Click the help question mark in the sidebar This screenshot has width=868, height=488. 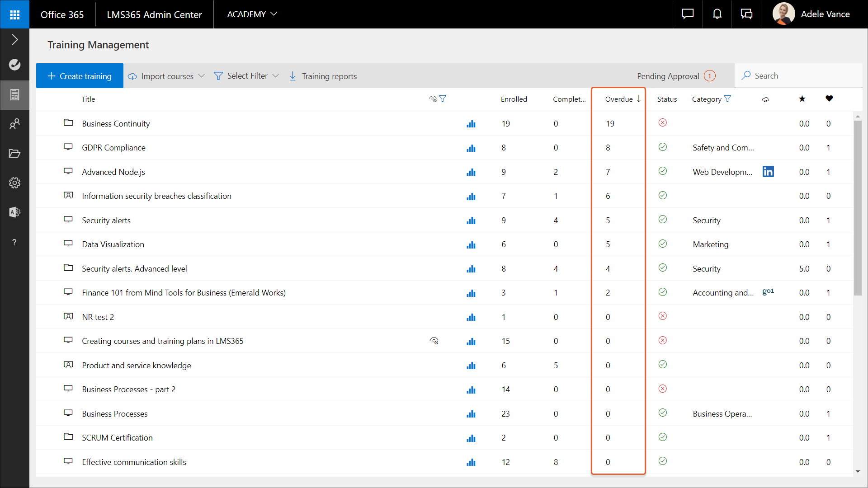(x=14, y=242)
